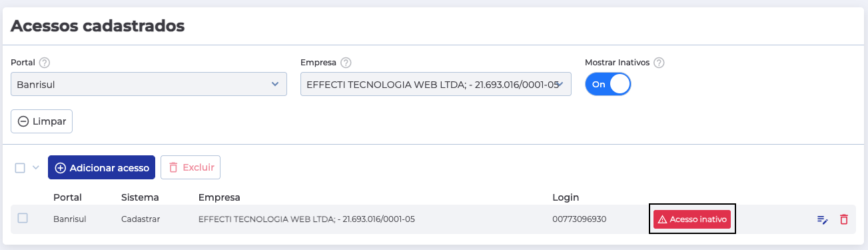The image size is (868, 250).
Task: Click the Adicionar acesso button
Action: 101,168
